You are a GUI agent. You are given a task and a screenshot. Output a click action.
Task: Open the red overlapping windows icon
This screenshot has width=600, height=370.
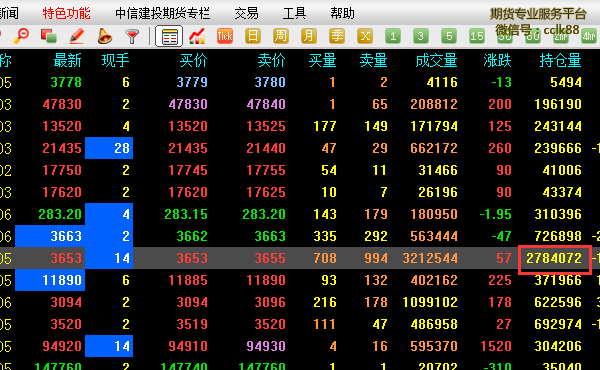pyautogui.click(x=49, y=36)
